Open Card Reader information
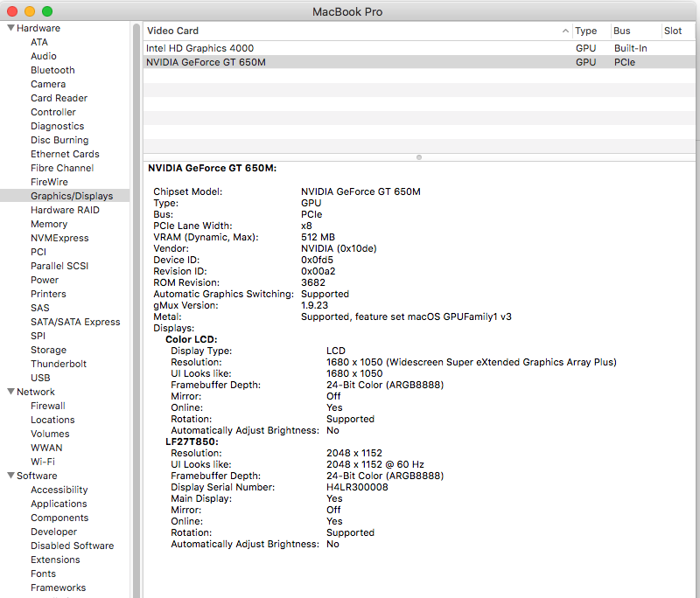Image resolution: width=700 pixels, height=598 pixels. pos(59,98)
